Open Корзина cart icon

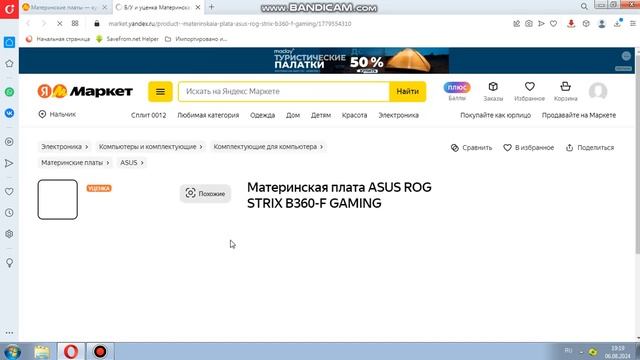pyautogui.click(x=565, y=91)
